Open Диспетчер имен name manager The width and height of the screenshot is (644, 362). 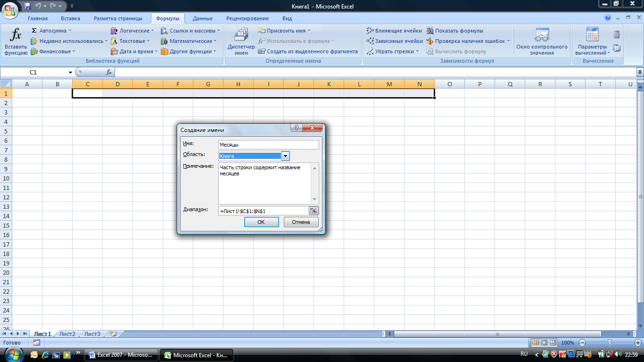(x=241, y=41)
